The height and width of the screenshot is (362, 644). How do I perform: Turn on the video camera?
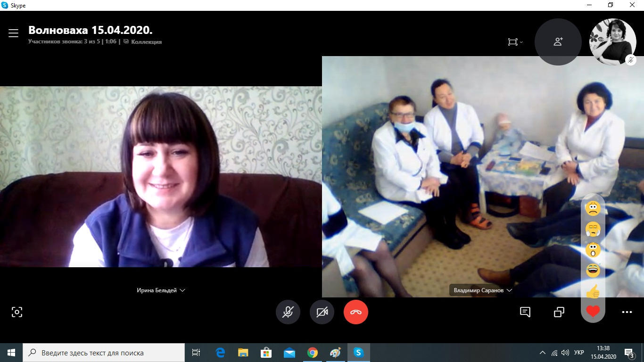tap(322, 312)
